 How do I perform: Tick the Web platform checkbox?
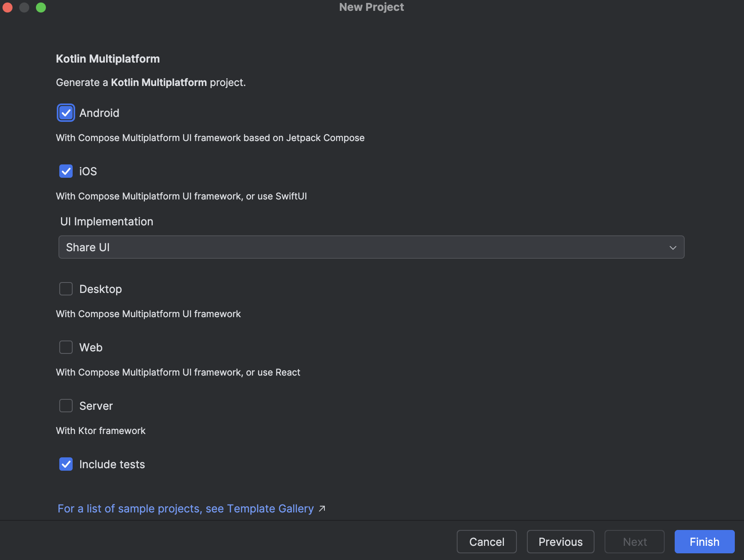[x=66, y=347]
